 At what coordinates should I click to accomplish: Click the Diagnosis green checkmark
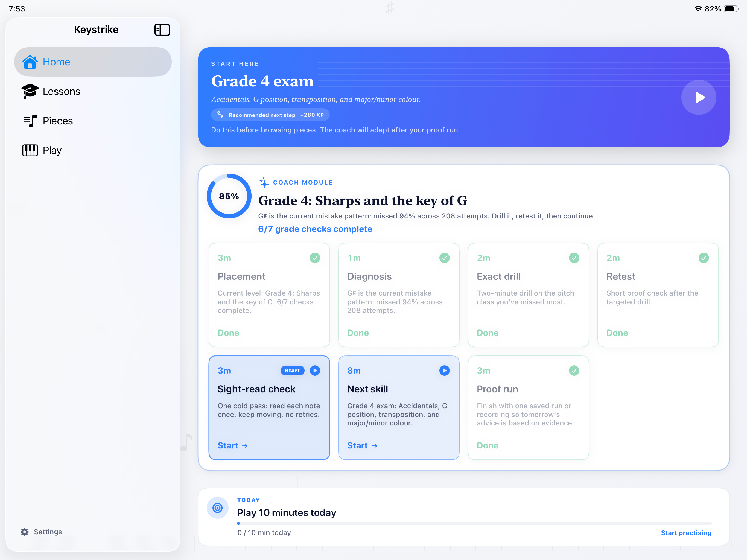444,258
